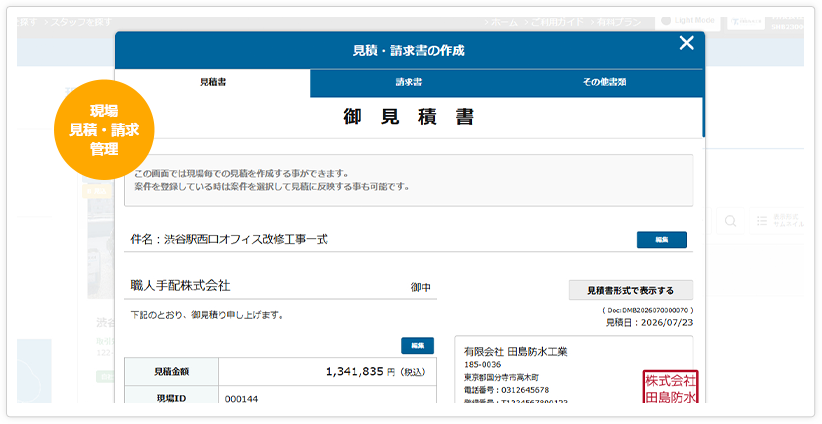Close the 見積・請求書の作成 dialog

[x=686, y=43]
